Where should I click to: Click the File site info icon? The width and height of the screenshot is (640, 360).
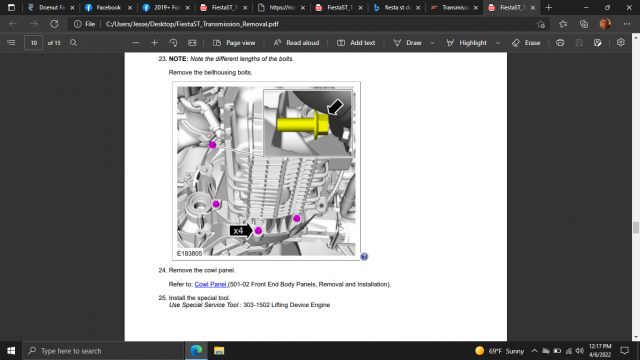[84, 24]
